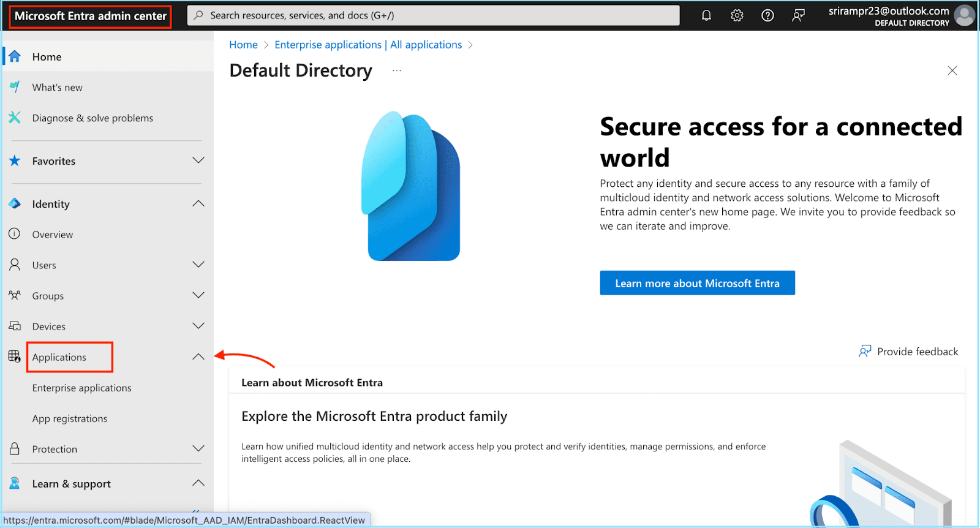The image size is (980, 528).
Task: Click Learn more about Microsoft Entra button
Action: [x=697, y=283]
